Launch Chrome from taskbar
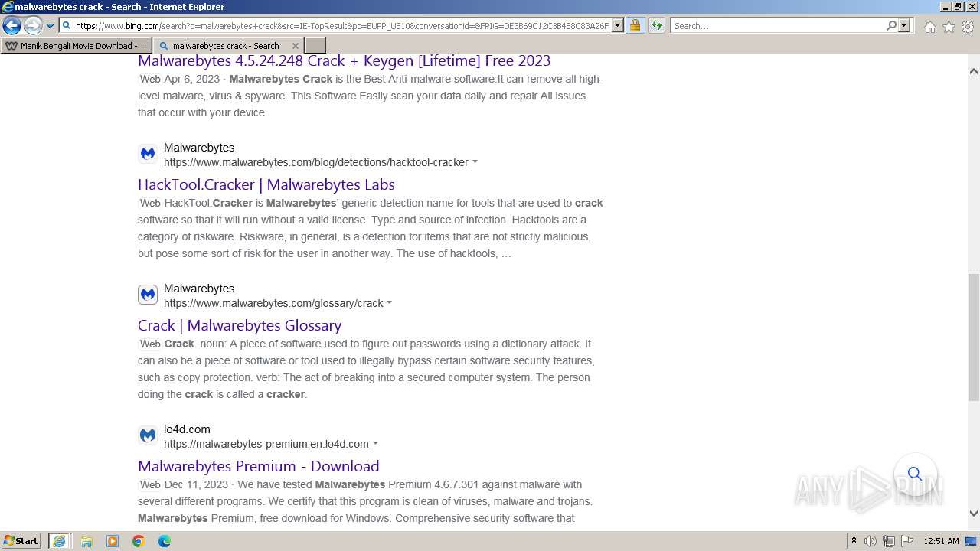Viewport: 980px width, 551px height. (139, 541)
